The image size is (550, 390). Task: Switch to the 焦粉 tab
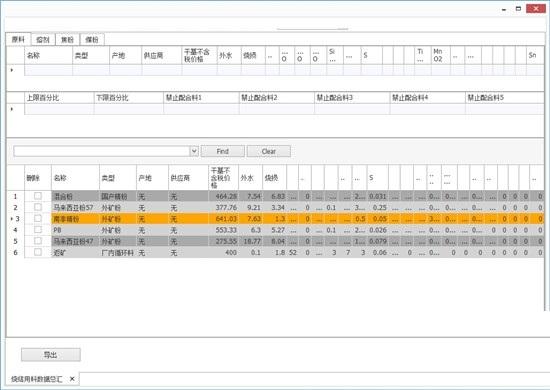click(x=67, y=40)
